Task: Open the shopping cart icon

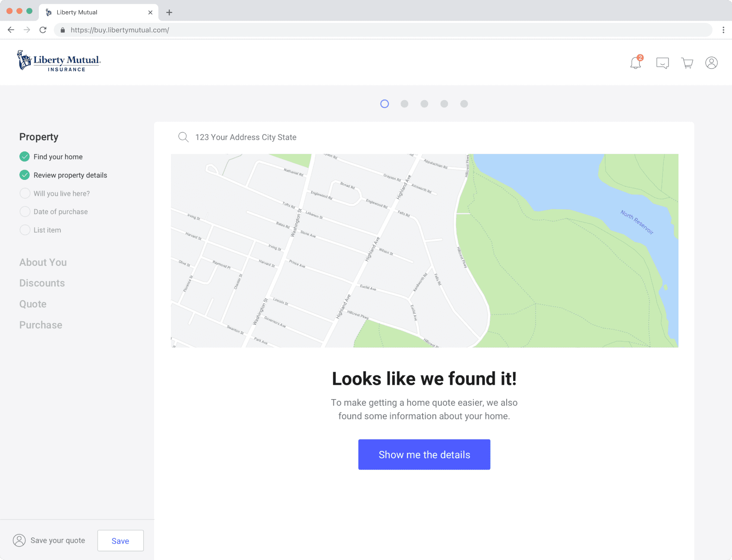Action: click(x=687, y=63)
